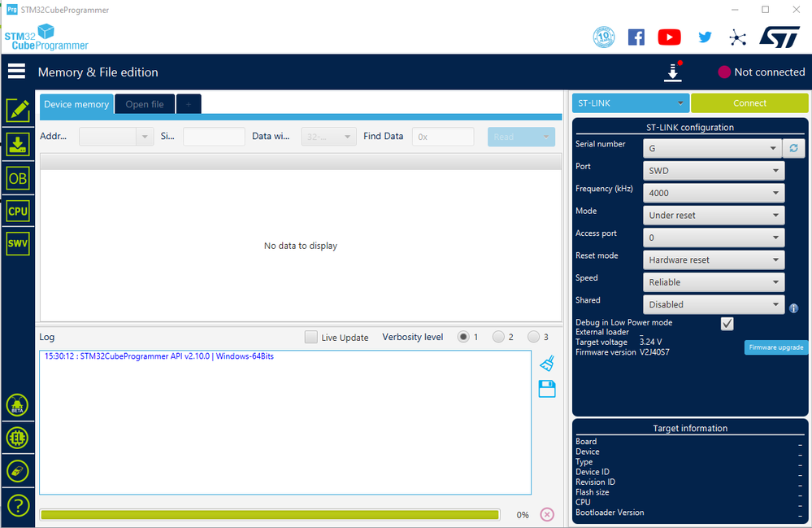Image resolution: width=812 pixels, height=528 pixels.
Task: Select verbosity level 2
Action: click(x=498, y=337)
